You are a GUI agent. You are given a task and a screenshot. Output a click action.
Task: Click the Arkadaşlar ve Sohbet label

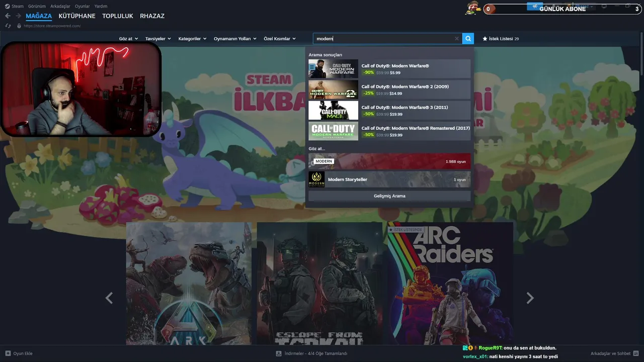(x=610, y=353)
